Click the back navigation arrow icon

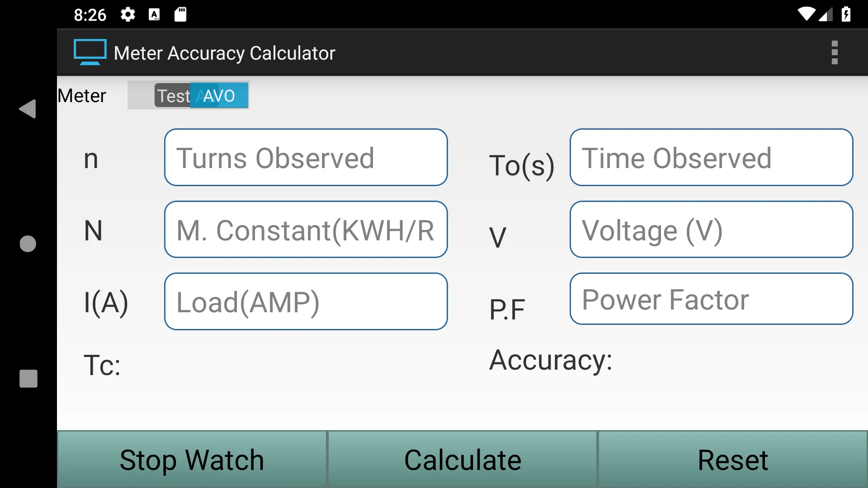coord(28,108)
